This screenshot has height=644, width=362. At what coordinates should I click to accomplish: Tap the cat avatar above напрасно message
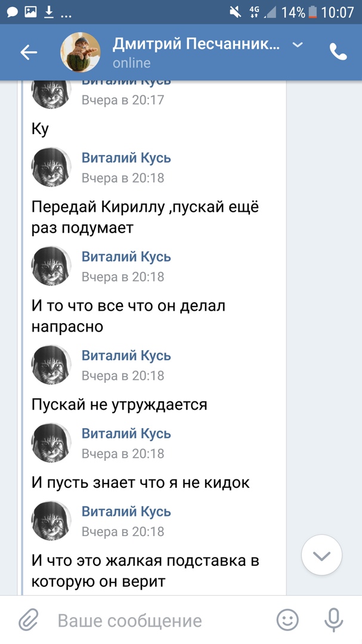pyautogui.click(x=51, y=266)
